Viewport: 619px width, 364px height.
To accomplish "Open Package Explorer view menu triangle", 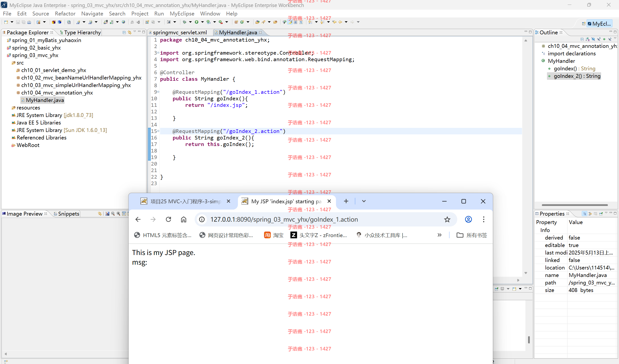I will pyautogui.click(x=135, y=31).
